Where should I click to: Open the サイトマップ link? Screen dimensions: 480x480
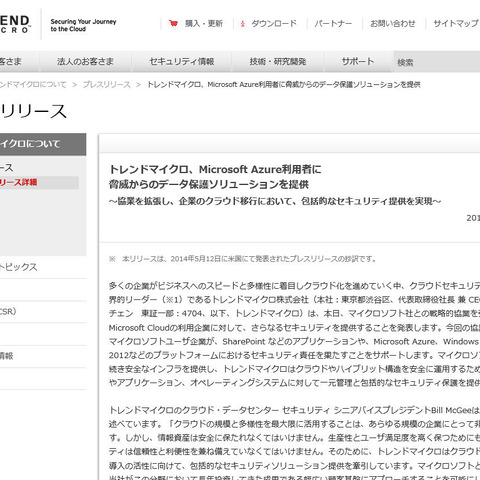point(456,24)
